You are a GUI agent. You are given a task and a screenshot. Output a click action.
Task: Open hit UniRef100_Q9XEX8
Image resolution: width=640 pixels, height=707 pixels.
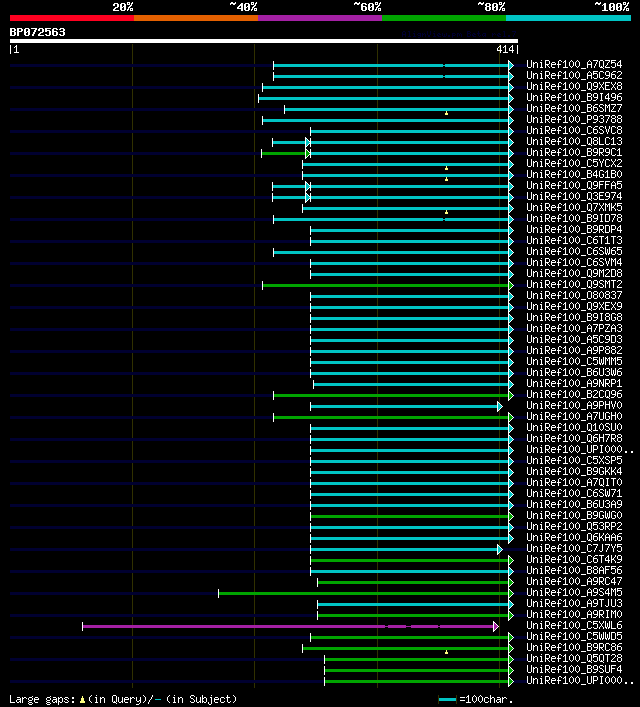pos(574,87)
